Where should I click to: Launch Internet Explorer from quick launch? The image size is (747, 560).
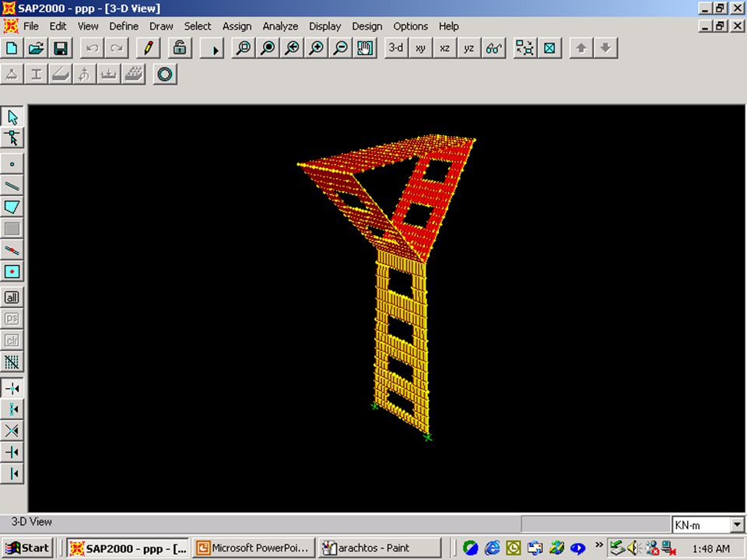(x=492, y=548)
